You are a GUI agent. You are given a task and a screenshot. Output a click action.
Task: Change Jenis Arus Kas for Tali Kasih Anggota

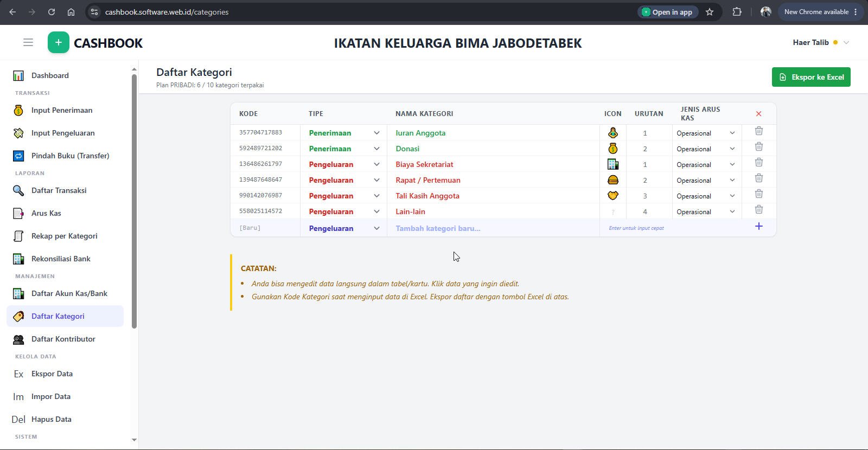coord(706,196)
